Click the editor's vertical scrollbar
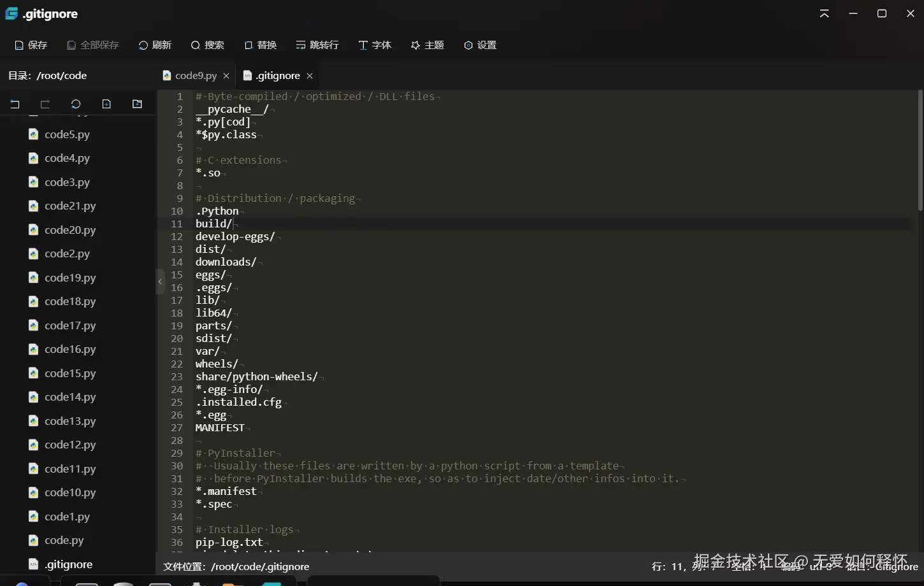Viewport: 924px width, 586px height. pyautogui.click(x=920, y=153)
